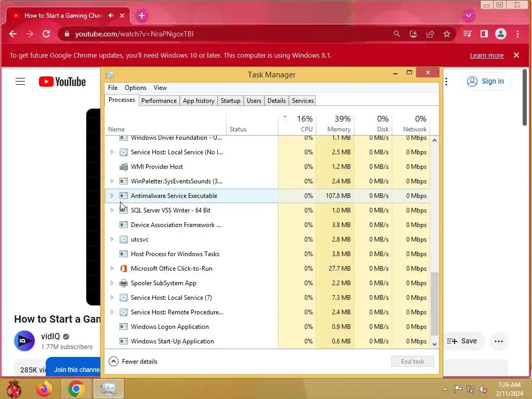Expand the utcsvc process row
This screenshot has height=399, width=532.
112,240
